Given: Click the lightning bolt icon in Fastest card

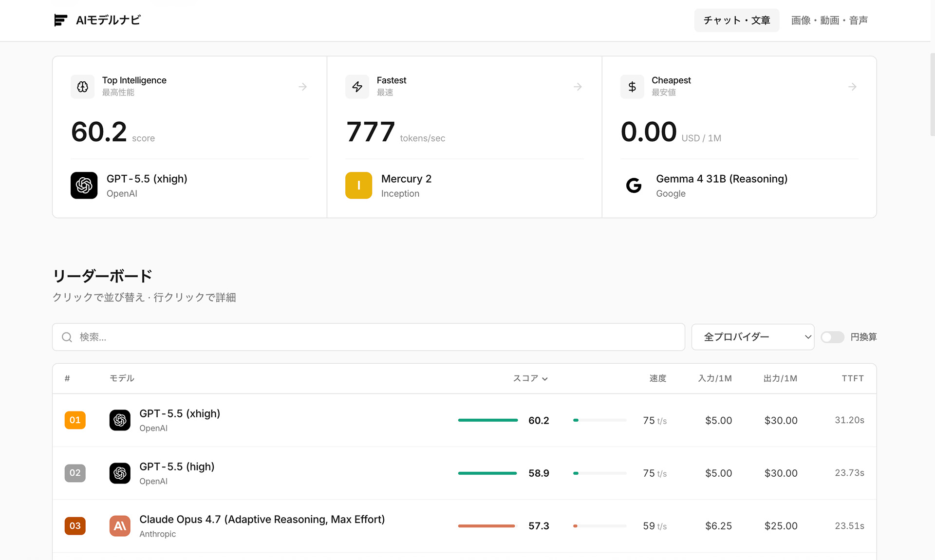Looking at the screenshot, I should 357,87.
